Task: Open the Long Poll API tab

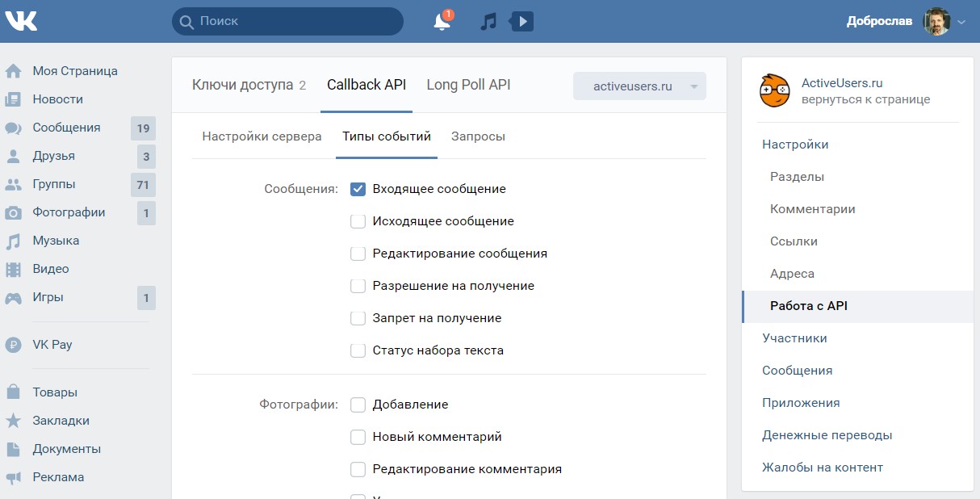Action: click(468, 85)
